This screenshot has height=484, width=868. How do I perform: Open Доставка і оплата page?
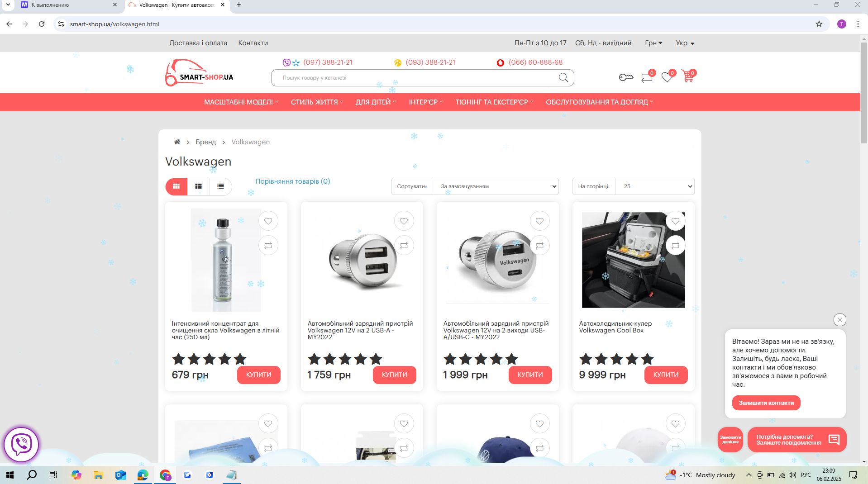[x=198, y=43]
